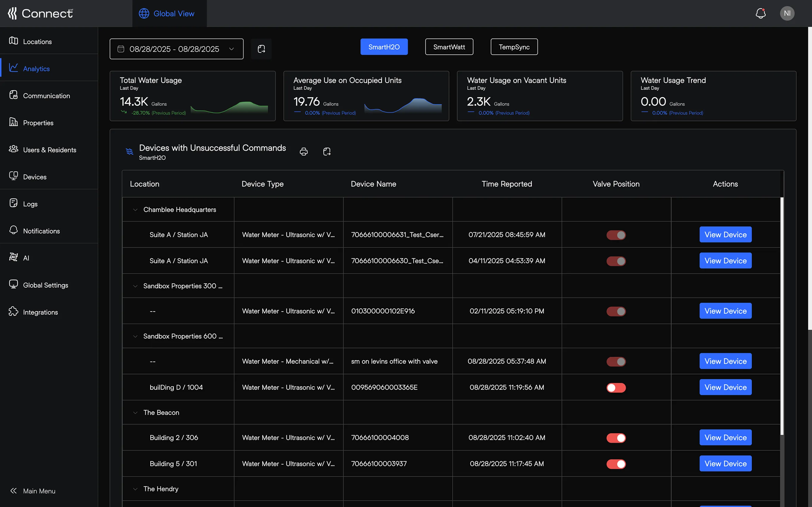Viewport: 812px width, 507px height.
Task: Click the print icon beside Unsuccessful Commands
Action: [304, 151]
